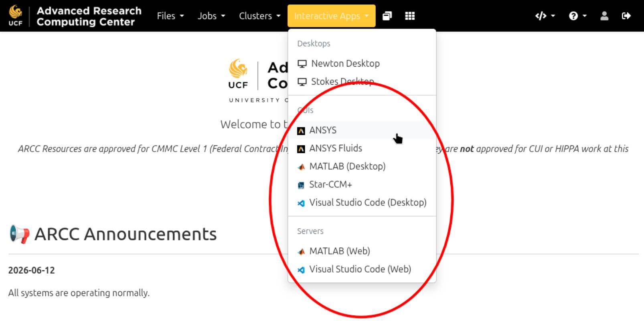
Task: Click the Star-CCM+ logo icon
Action: click(301, 185)
